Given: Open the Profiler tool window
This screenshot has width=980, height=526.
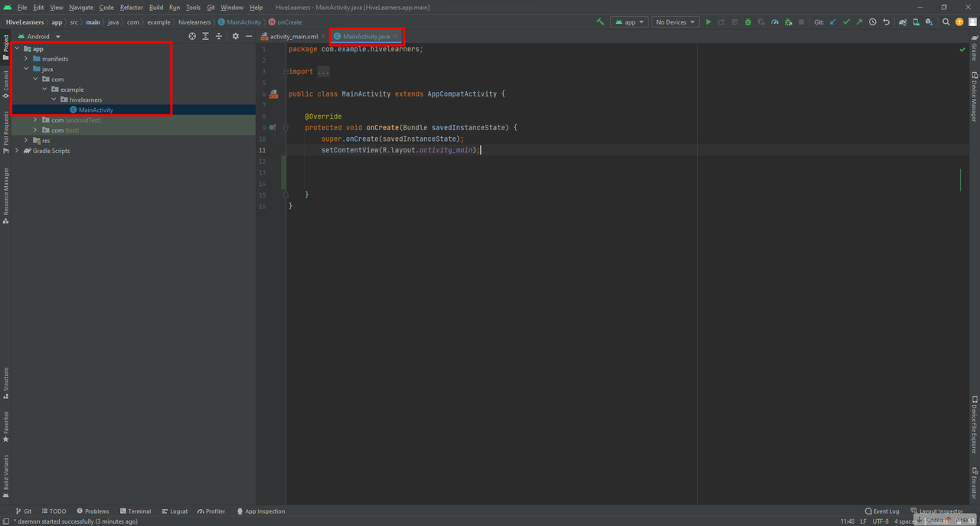Looking at the screenshot, I should pos(211,511).
